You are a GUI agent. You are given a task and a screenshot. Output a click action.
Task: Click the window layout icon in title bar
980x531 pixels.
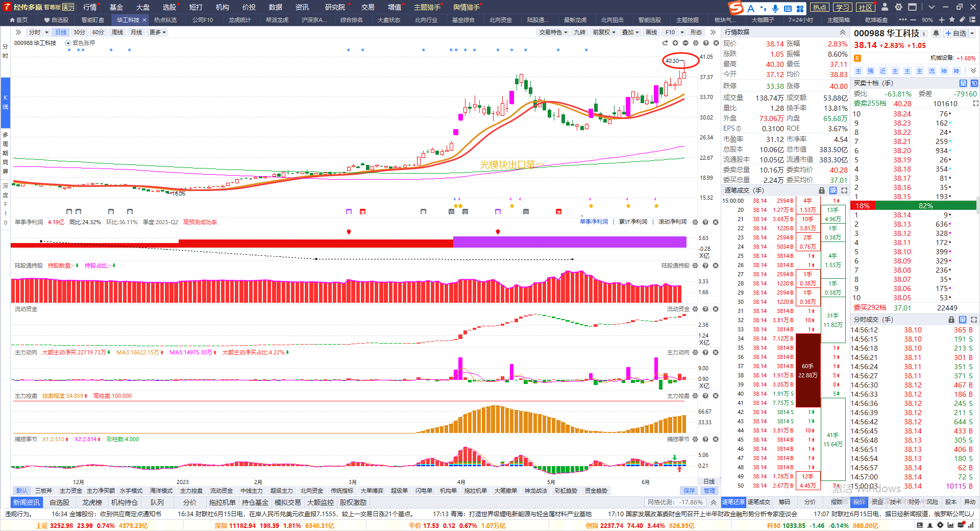[x=912, y=7]
